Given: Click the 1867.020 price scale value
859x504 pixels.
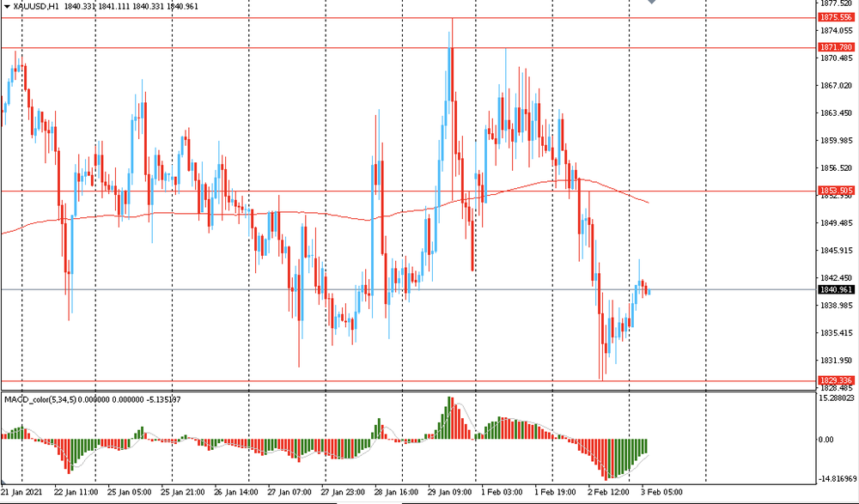Looking at the screenshot, I should [834, 86].
